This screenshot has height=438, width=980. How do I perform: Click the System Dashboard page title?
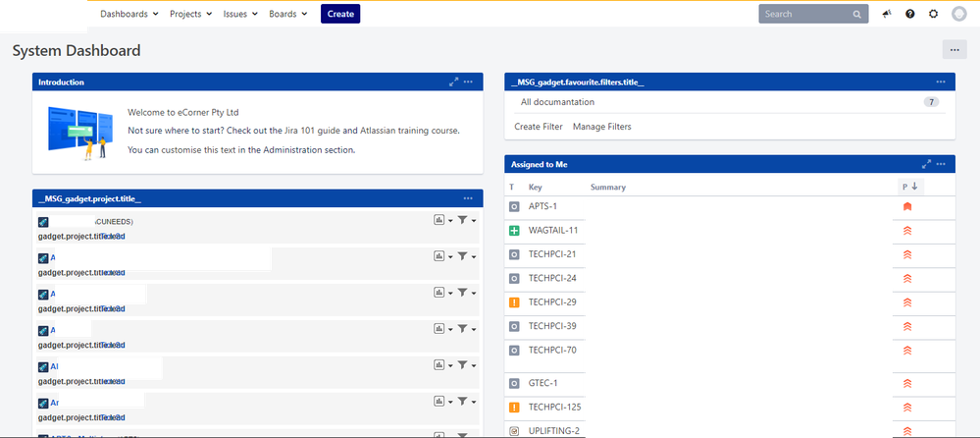tap(77, 51)
